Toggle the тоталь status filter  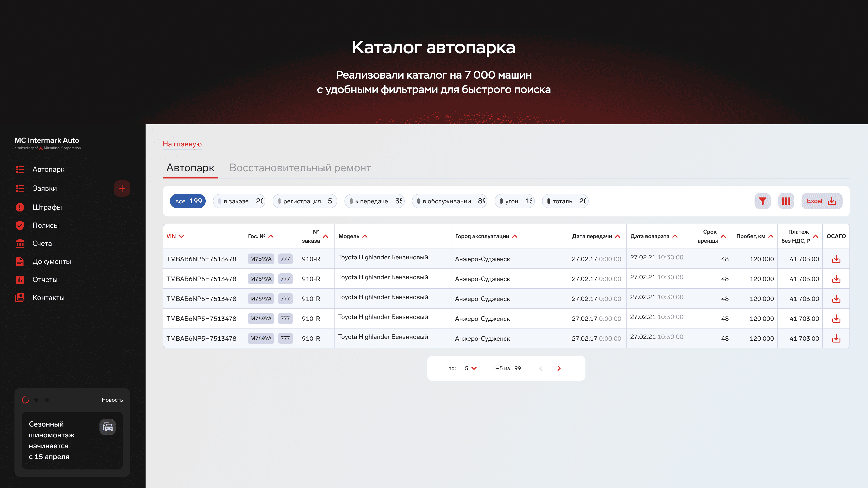point(565,201)
